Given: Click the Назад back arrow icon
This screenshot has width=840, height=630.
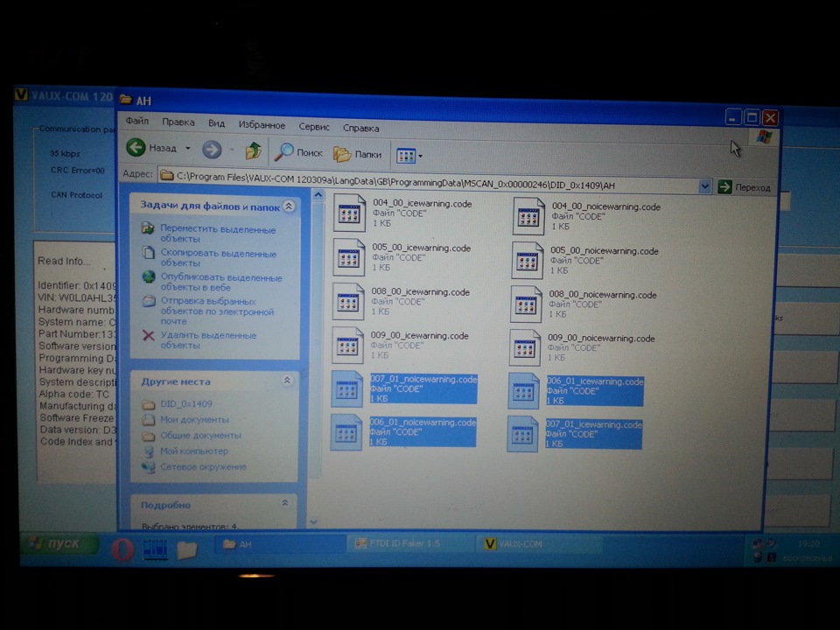Looking at the screenshot, I should tap(136, 147).
